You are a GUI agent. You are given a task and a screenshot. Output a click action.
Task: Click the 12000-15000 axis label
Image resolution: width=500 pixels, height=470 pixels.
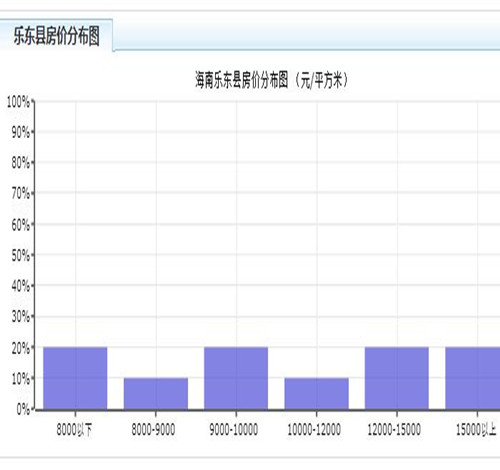[394, 429]
